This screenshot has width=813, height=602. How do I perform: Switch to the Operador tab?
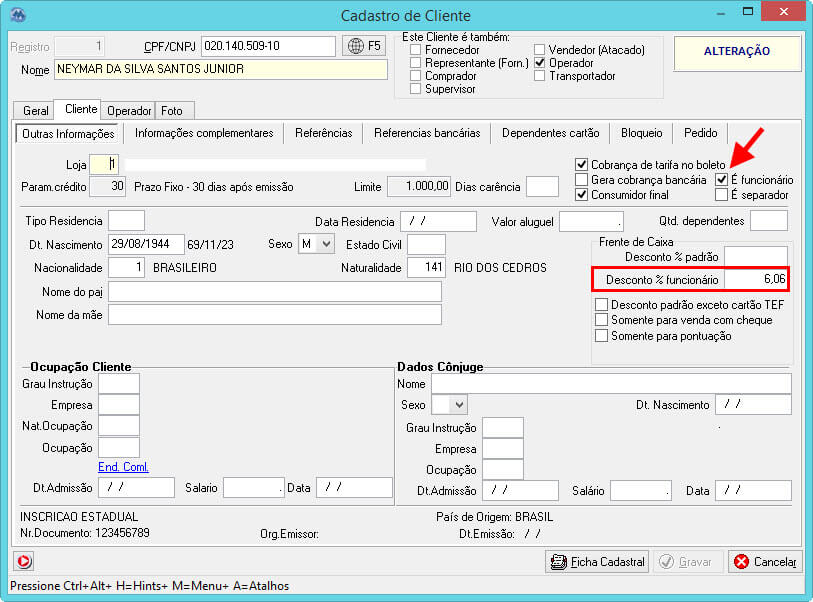pos(129,110)
